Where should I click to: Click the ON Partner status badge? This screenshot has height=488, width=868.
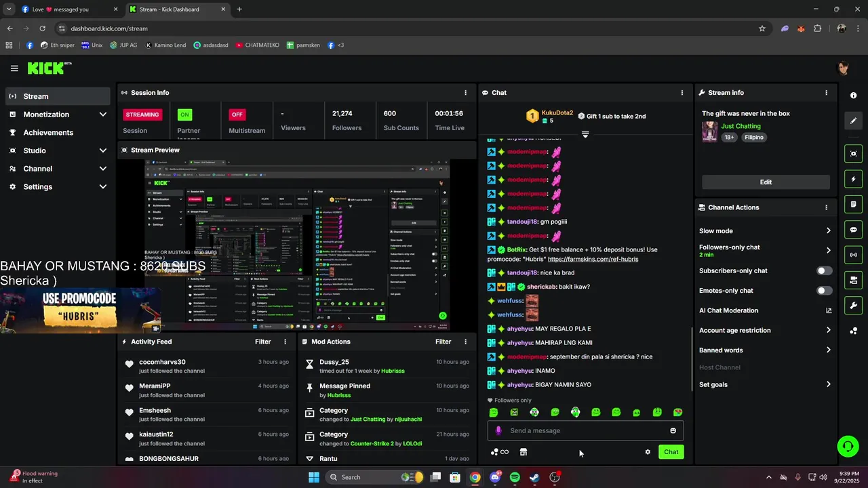click(184, 115)
